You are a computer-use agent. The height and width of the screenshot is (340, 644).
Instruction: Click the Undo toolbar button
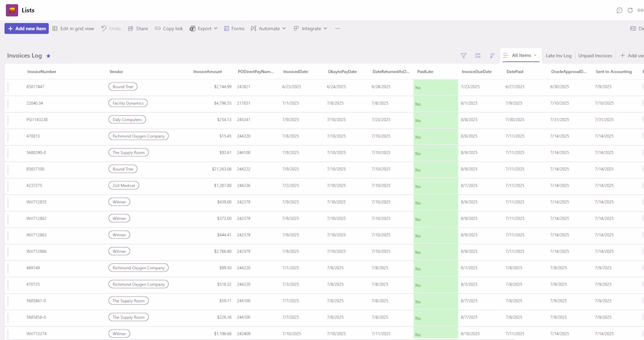coord(111,29)
